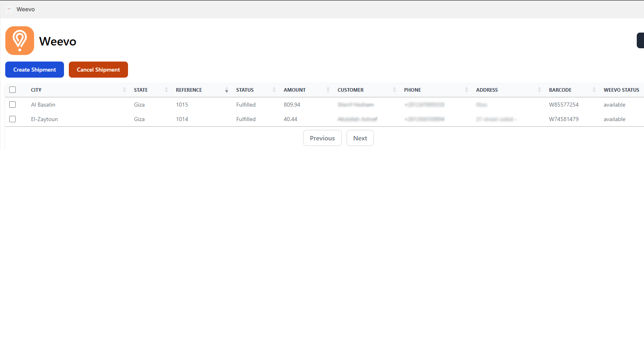Click the BARCODE column header
Screen dimensions: 644x362
560,90
